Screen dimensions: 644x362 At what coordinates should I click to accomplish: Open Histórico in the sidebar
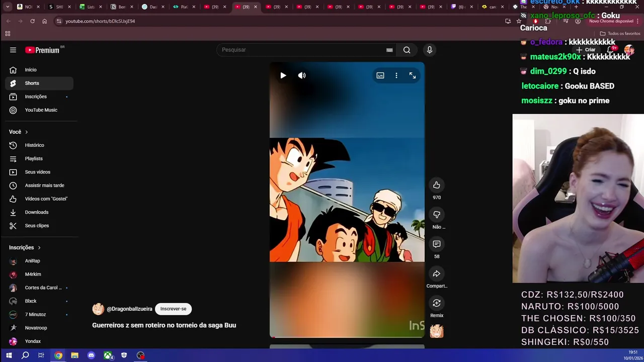39,145
